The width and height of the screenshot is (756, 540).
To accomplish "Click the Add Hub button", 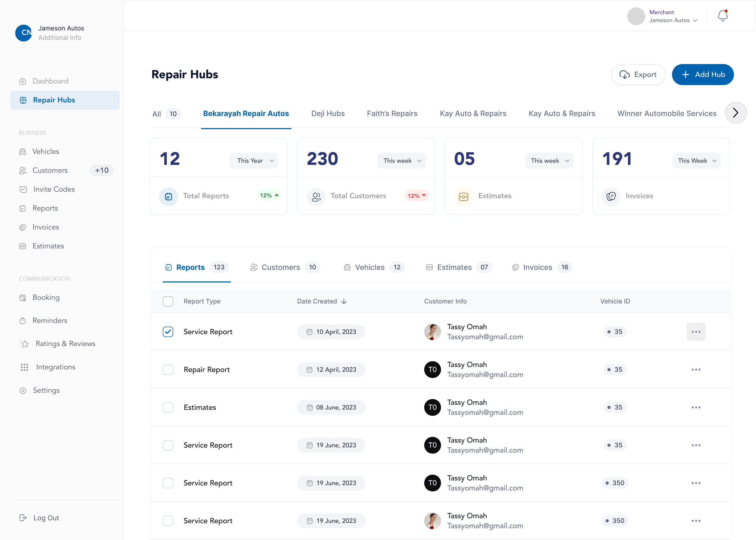I will tap(702, 75).
